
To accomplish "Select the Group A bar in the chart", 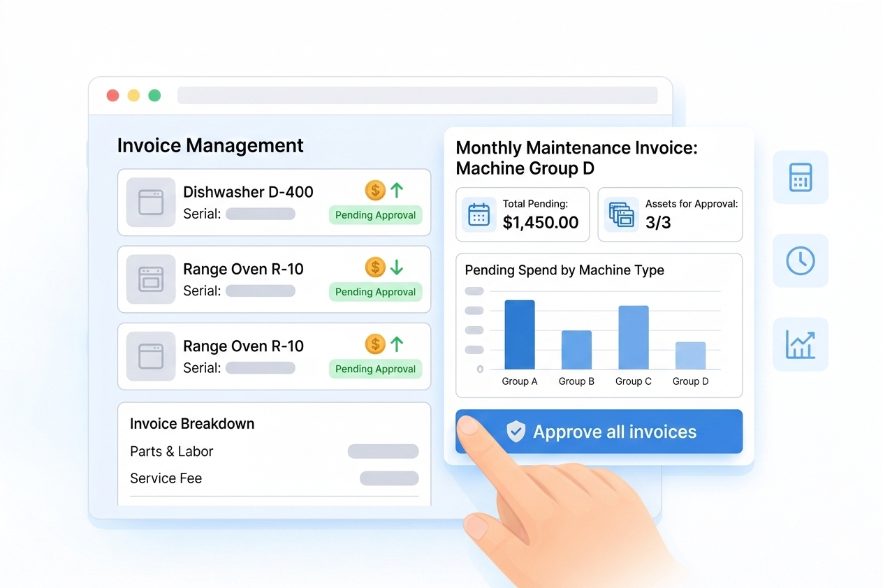I will point(520,335).
